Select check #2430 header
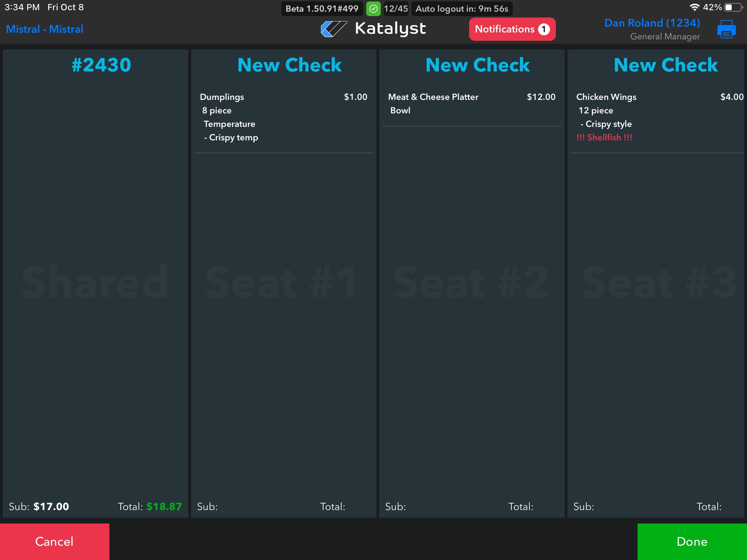Viewport: 747px width, 560px height. [x=101, y=65]
